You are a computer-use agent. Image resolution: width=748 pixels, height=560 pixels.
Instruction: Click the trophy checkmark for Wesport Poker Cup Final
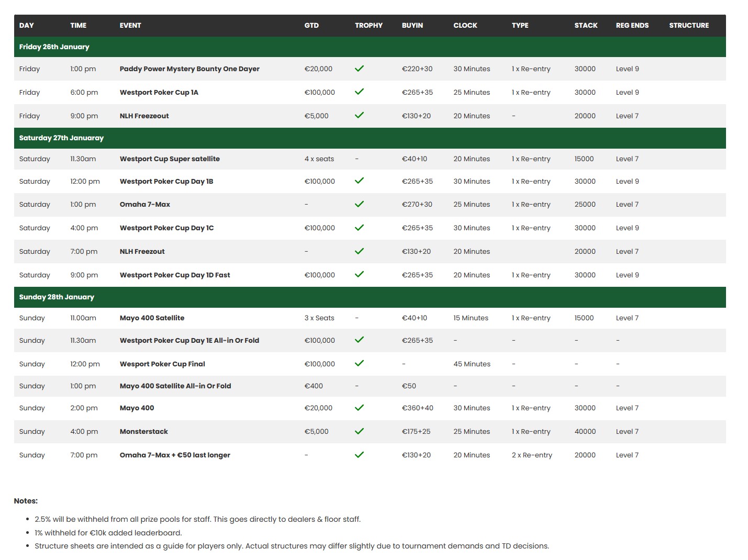359,363
